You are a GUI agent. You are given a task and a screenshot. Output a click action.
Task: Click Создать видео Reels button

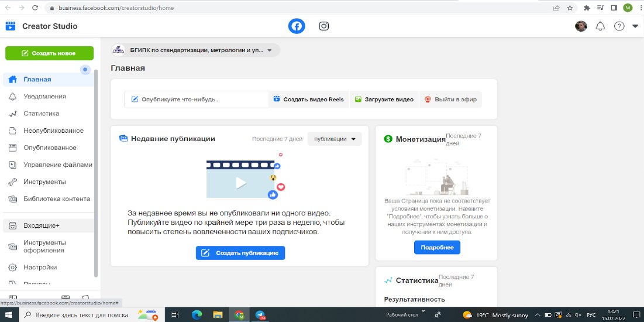coord(308,100)
